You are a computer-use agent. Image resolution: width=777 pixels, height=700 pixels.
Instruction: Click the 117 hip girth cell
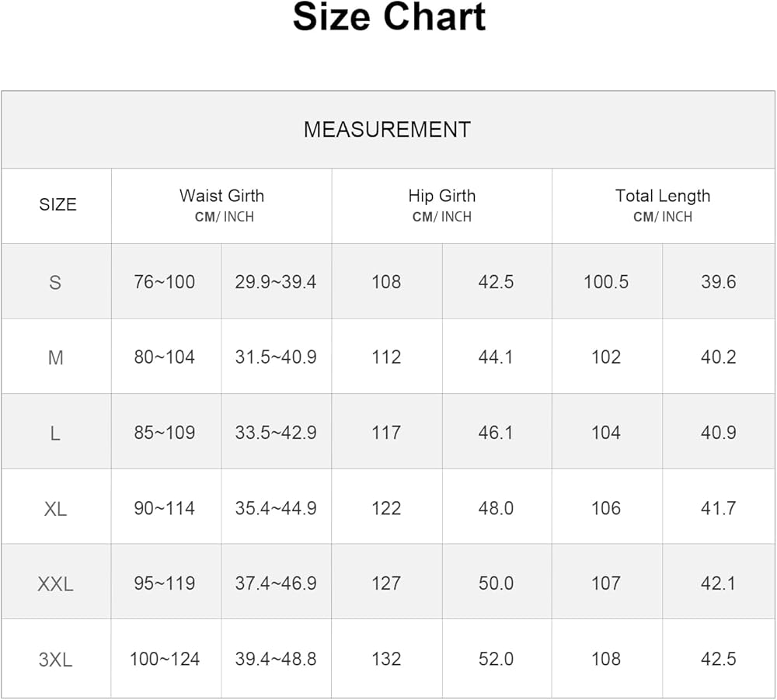(x=386, y=432)
